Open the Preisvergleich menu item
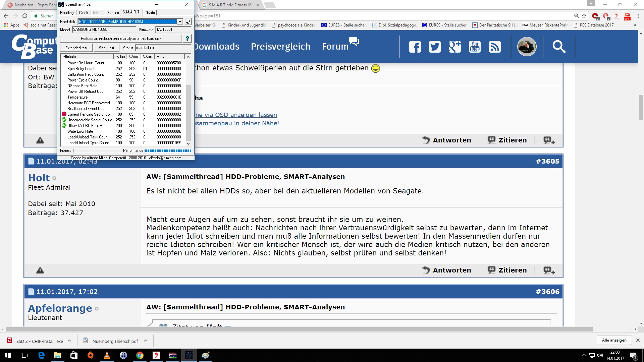 tap(280, 47)
